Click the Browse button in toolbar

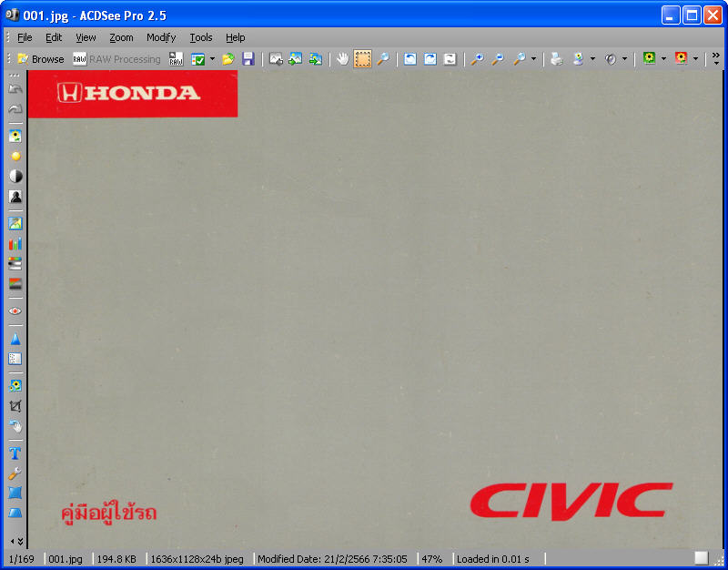pos(40,59)
